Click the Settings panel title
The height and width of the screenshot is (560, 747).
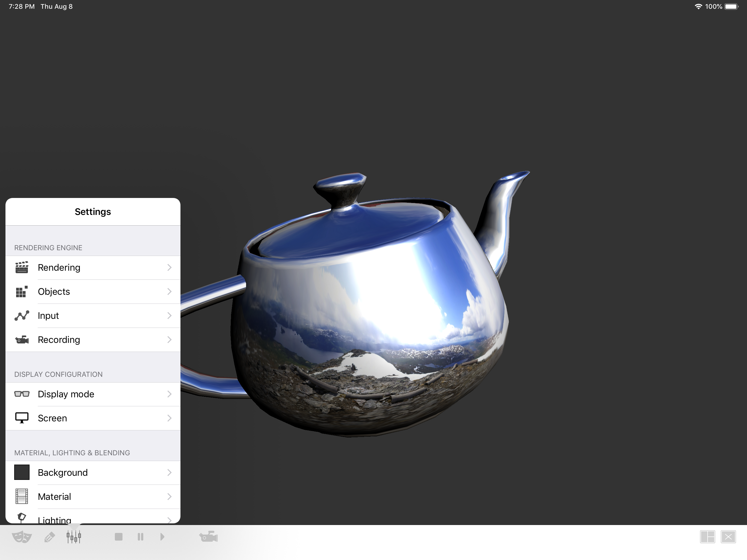(x=93, y=212)
